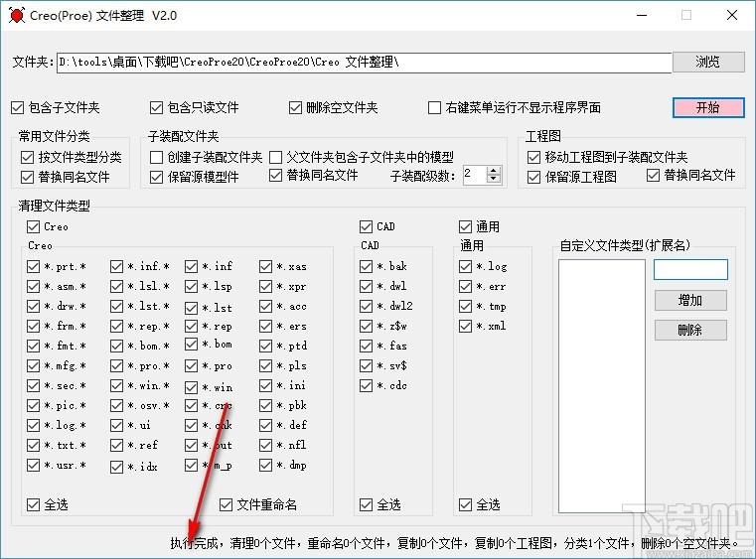Toggle the *.xml file type checkbox

(x=465, y=327)
